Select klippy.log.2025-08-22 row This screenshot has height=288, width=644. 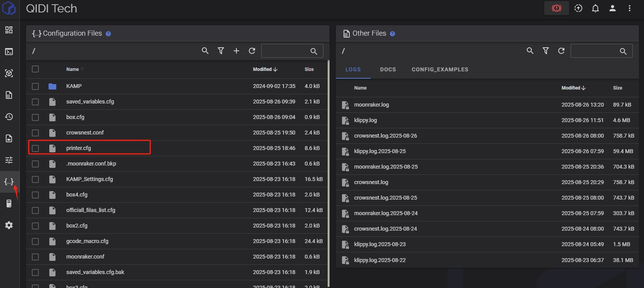tap(487, 260)
